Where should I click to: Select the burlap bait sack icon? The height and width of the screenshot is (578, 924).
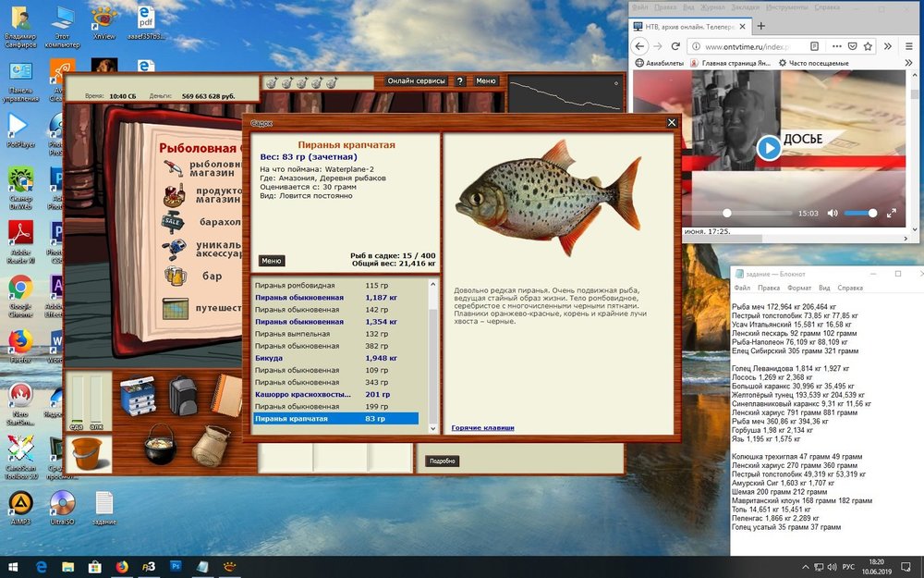[211, 446]
